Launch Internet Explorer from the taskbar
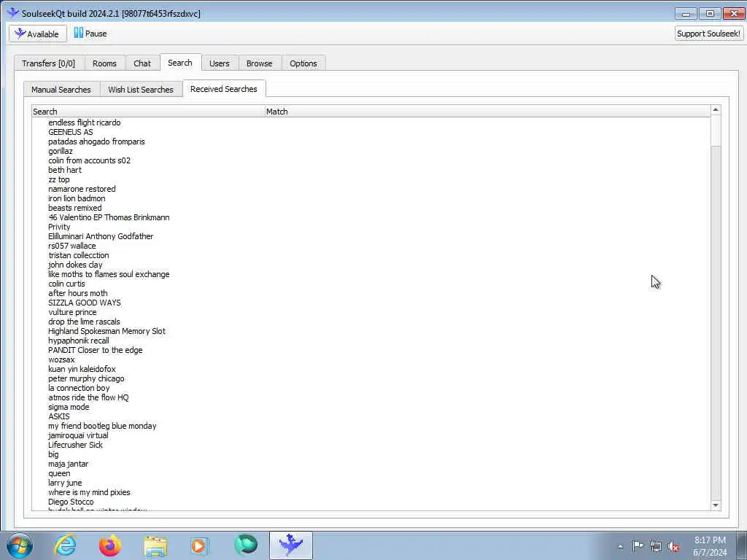 pos(65,545)
